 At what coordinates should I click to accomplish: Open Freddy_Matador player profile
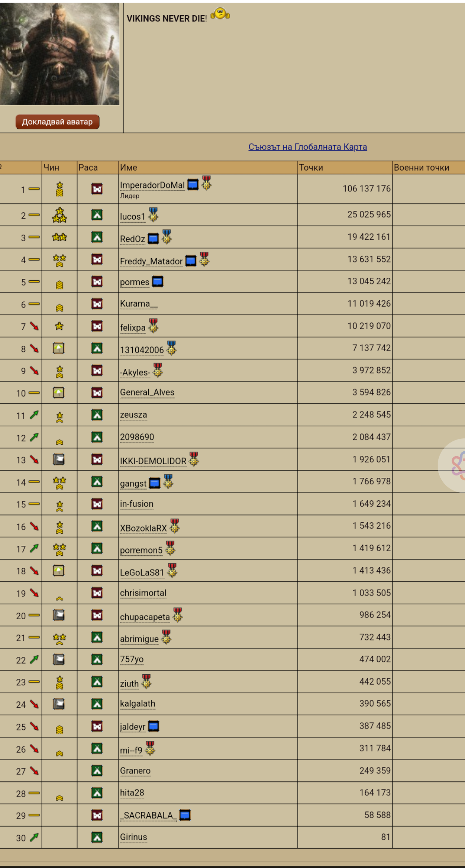151,261
